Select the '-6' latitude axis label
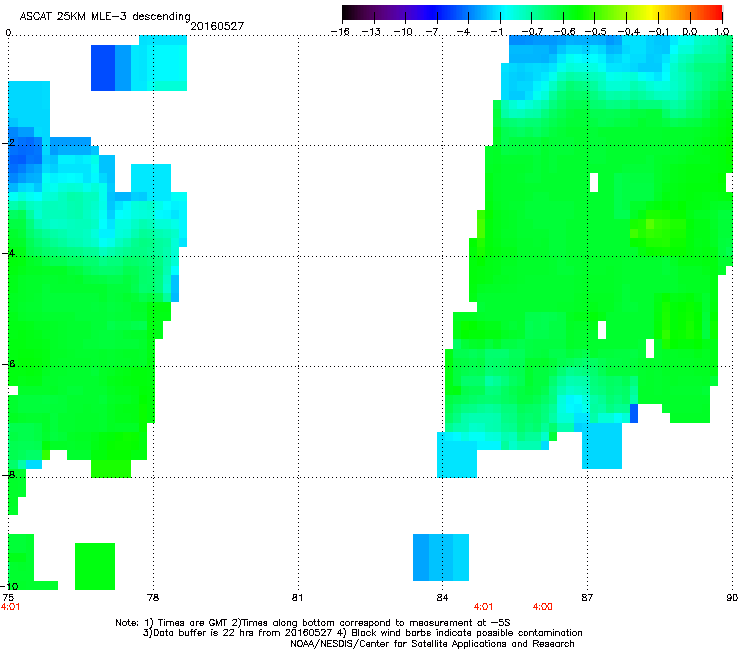740x650 pixels. tap(7, 364)
